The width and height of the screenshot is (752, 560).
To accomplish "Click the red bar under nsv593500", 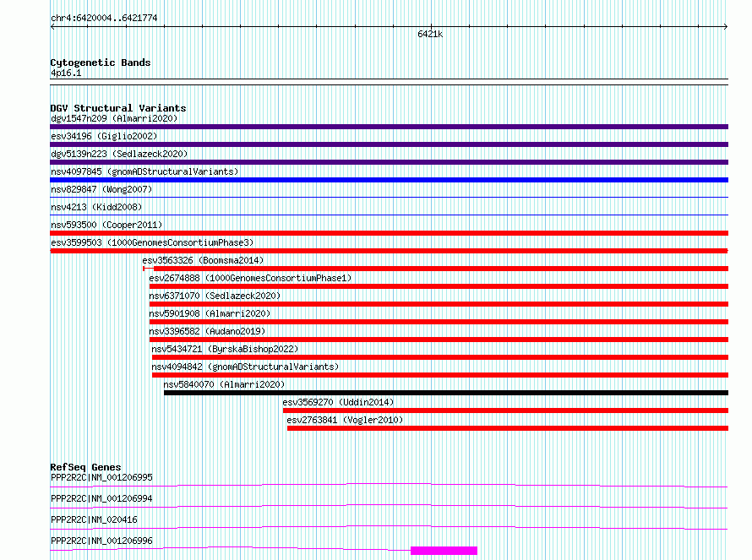I will (x=389, y=233).
